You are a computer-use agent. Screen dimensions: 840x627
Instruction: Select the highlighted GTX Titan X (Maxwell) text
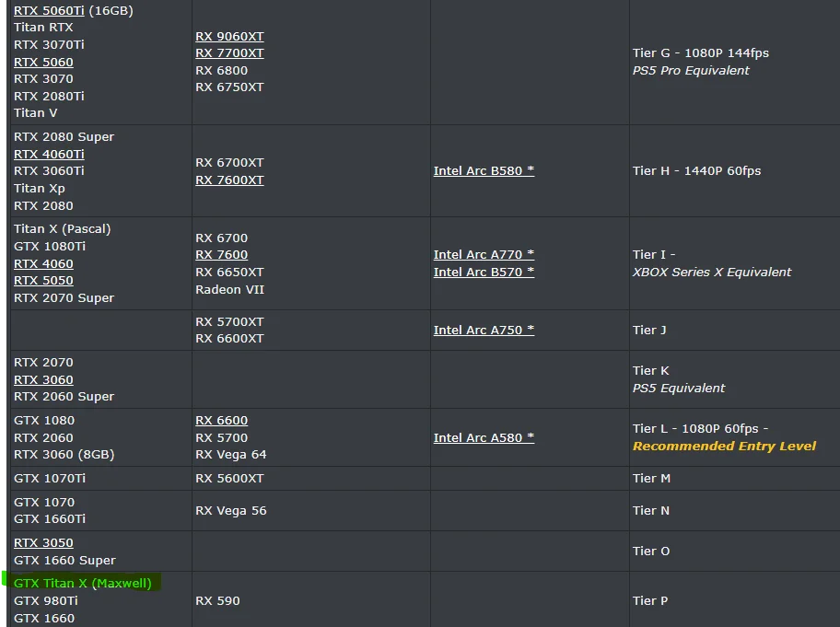(83, 583)
